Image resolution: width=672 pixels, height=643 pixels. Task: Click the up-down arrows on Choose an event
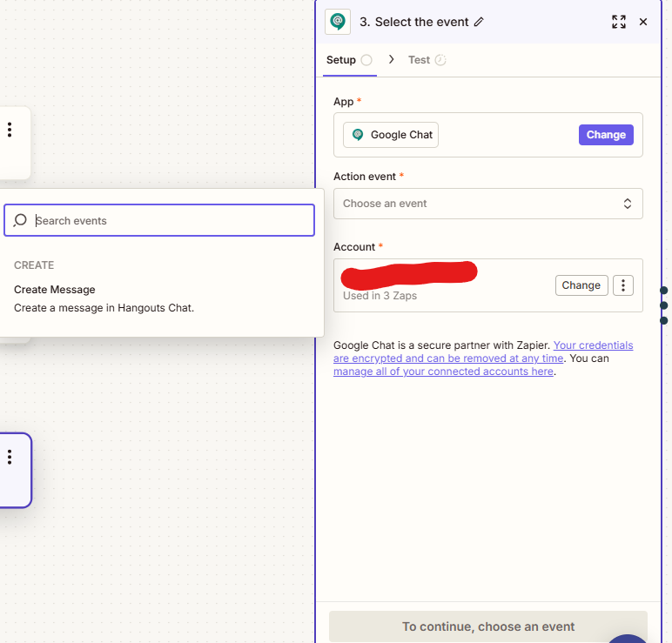pyautogui.click(x=628, y=204)
